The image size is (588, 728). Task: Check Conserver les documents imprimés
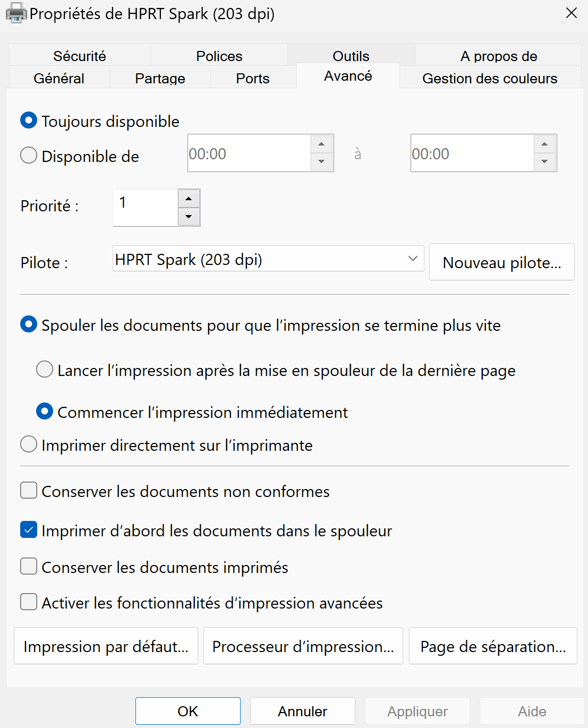[29, 567]
